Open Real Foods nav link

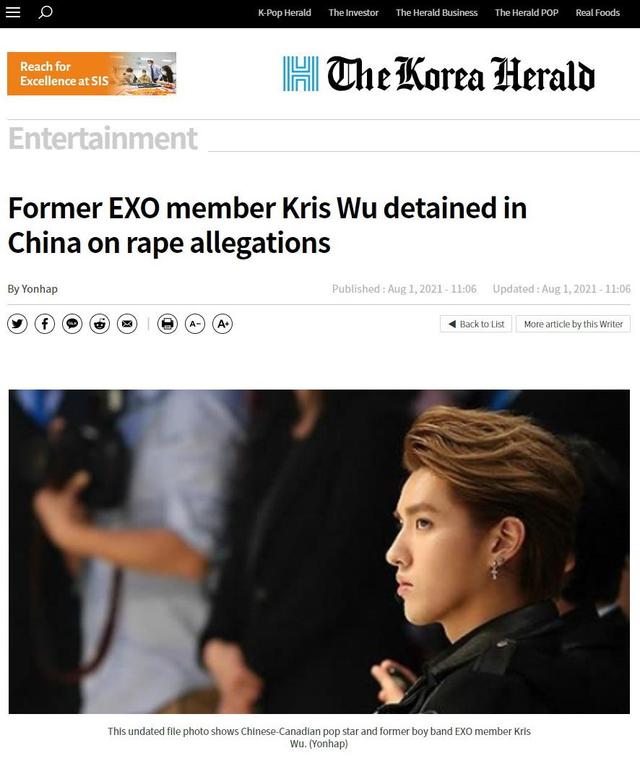click(598, 13)
